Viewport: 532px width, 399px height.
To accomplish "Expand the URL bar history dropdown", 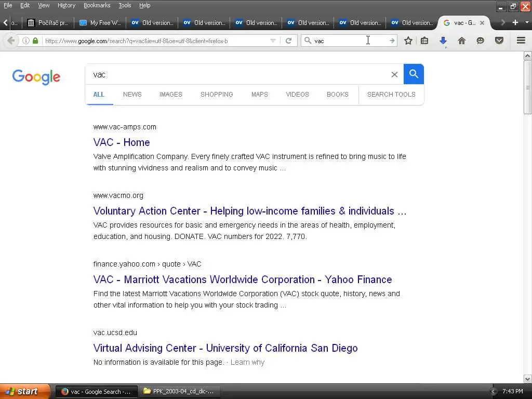I will pyautogui.click(x=273, y=41).
